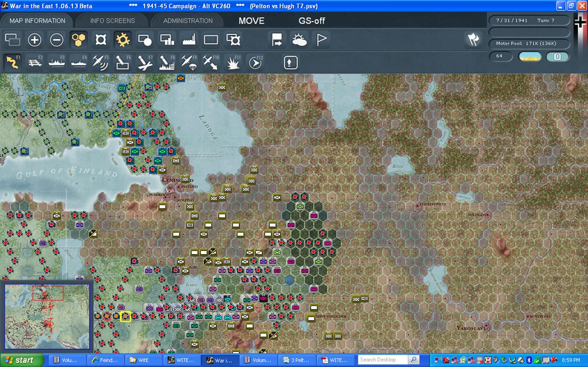Viewport: 588px width, 367px height.
Task: Select the F6 bomb unit mode
Action: pyautogui.click(x=123, y=62)
